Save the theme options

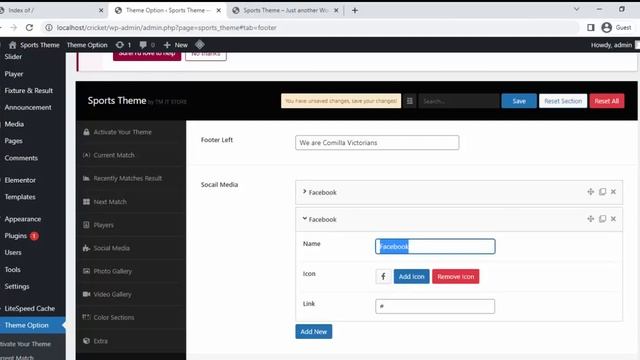[519, 101]
